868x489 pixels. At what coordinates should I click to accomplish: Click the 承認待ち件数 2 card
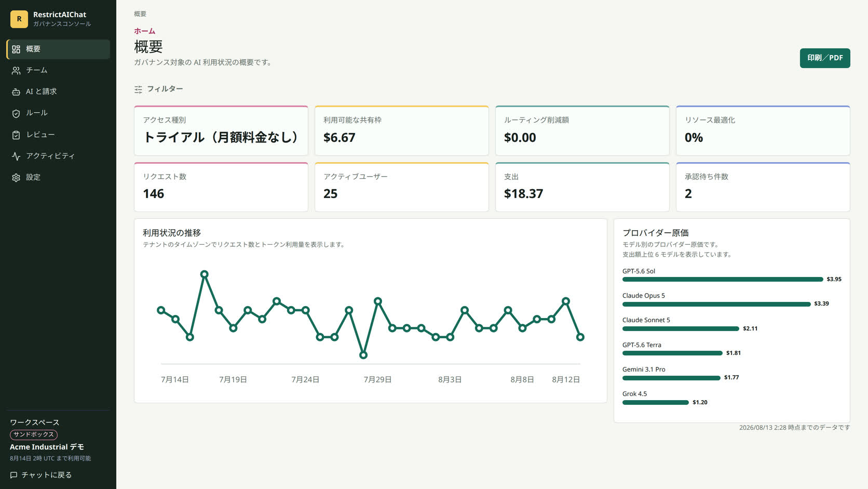tap(763, 187)
